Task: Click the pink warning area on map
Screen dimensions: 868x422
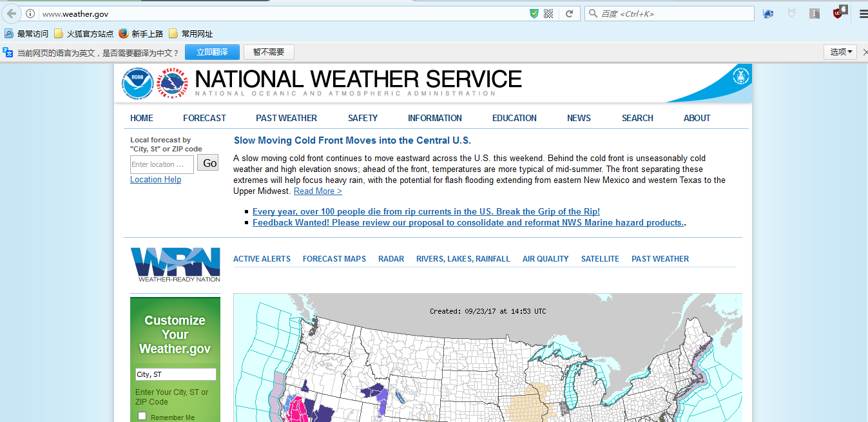Action: pos(298,410)
